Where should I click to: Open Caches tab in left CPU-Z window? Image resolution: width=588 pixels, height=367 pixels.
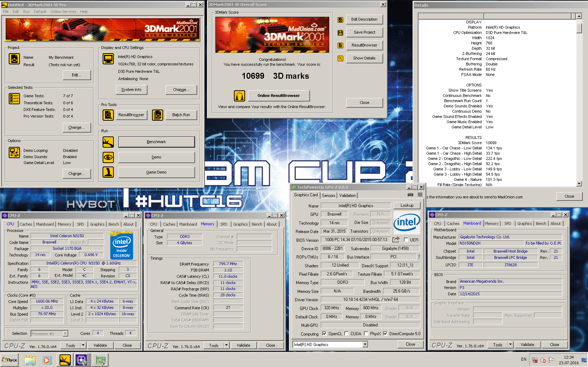[26, 224]
